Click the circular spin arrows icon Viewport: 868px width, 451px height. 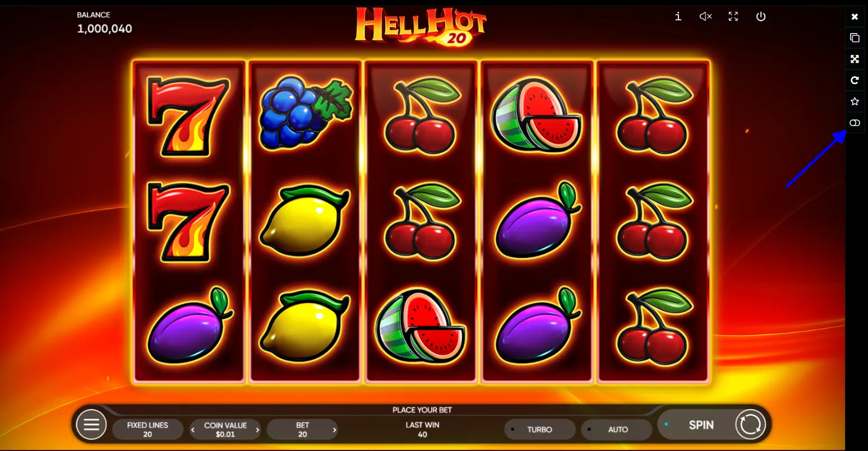[750, 424]
